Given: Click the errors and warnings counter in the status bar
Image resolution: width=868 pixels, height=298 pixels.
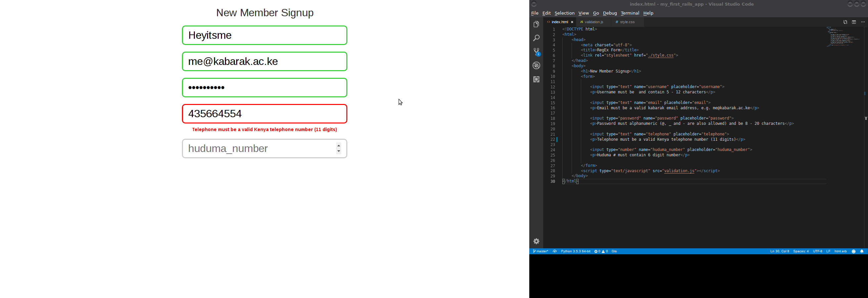Looking at the screenshot, I should tap(601, 252).
